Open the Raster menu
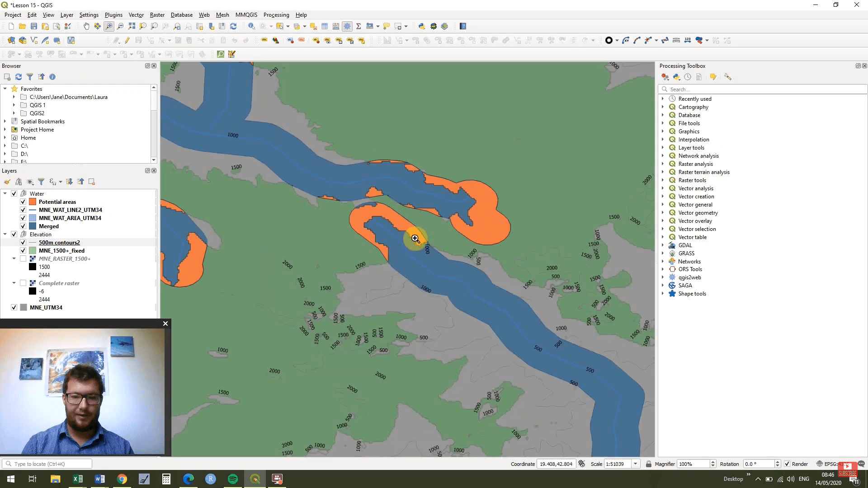This screenshot has height=488, width=868. [157, 15]
